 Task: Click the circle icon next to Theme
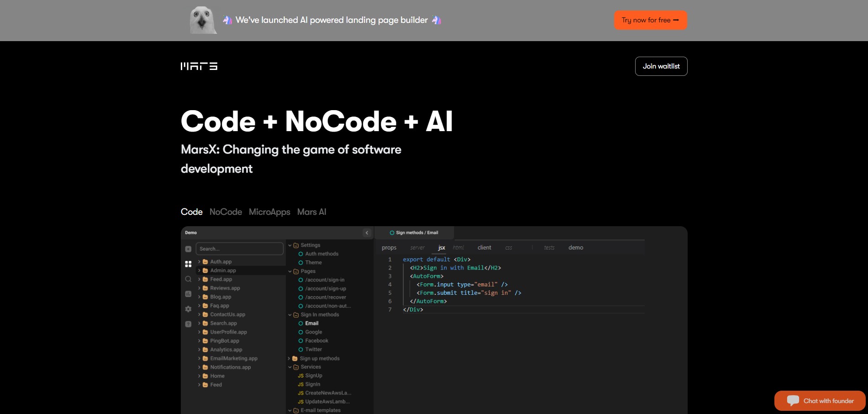click(300, 263)
